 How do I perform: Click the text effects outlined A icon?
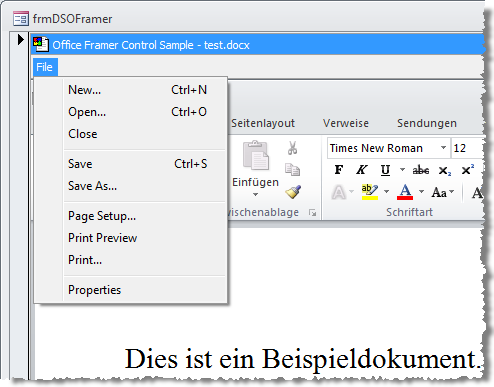pos(339,192)
